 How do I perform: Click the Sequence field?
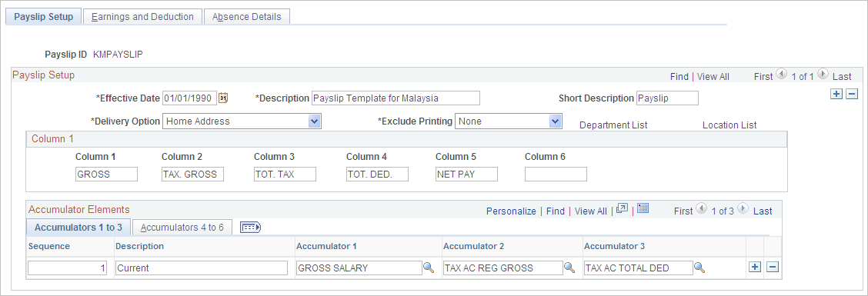(x=67, y=268)
